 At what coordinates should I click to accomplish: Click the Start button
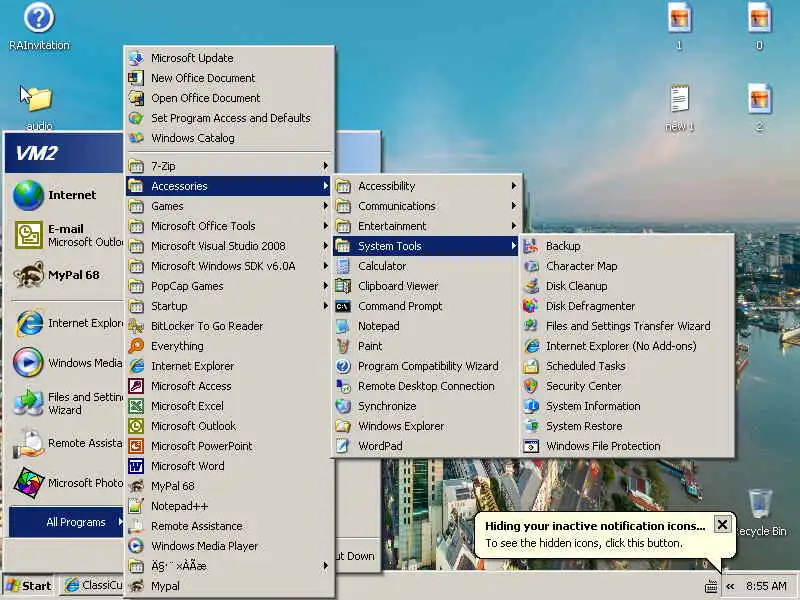pos(29,585)
